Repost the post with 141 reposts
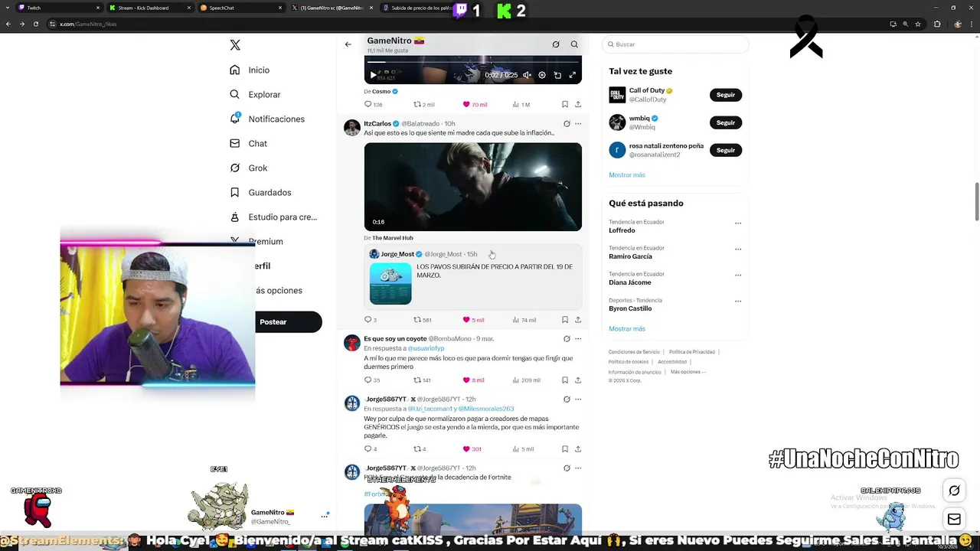 click(423, 380)
